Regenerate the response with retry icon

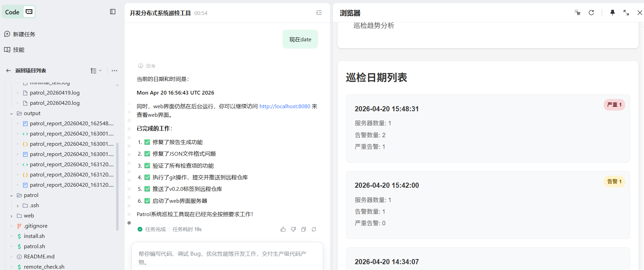314,229
